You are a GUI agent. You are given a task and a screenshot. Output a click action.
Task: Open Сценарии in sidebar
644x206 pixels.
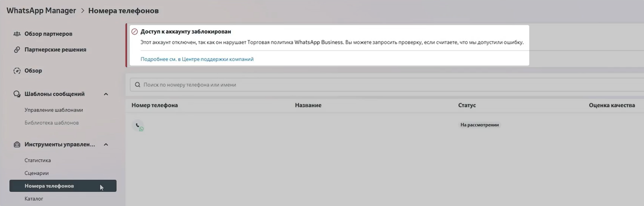click(36, 173)
